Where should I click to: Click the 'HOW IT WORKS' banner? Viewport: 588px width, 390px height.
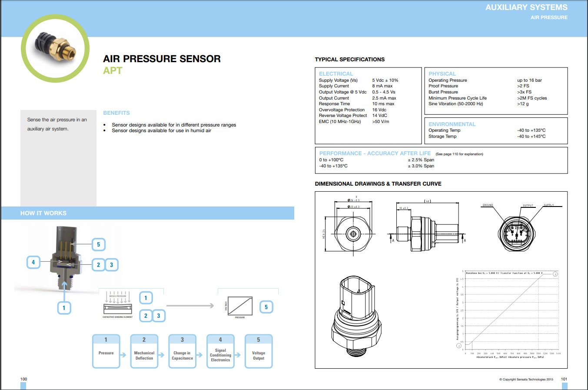coord(148,213)
